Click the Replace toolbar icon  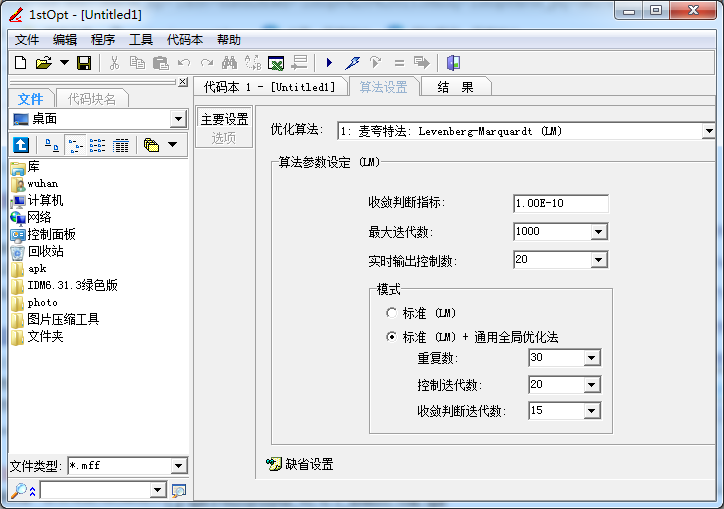(x=253, y=62)
